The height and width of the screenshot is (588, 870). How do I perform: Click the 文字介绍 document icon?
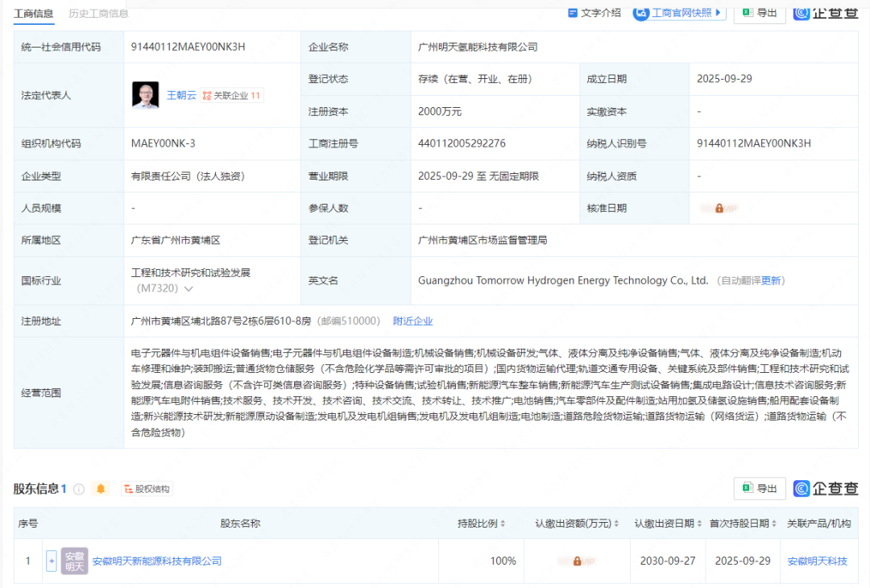click(573, 13)
